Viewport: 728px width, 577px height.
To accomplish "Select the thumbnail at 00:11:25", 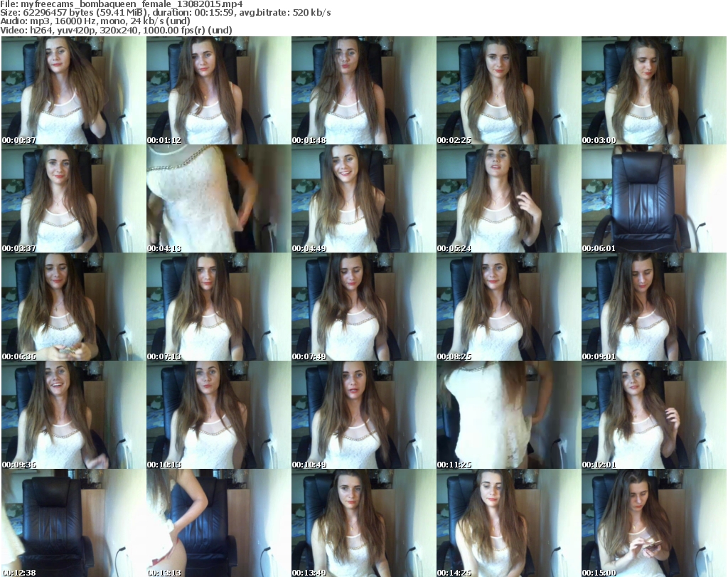I will point(508,415).
